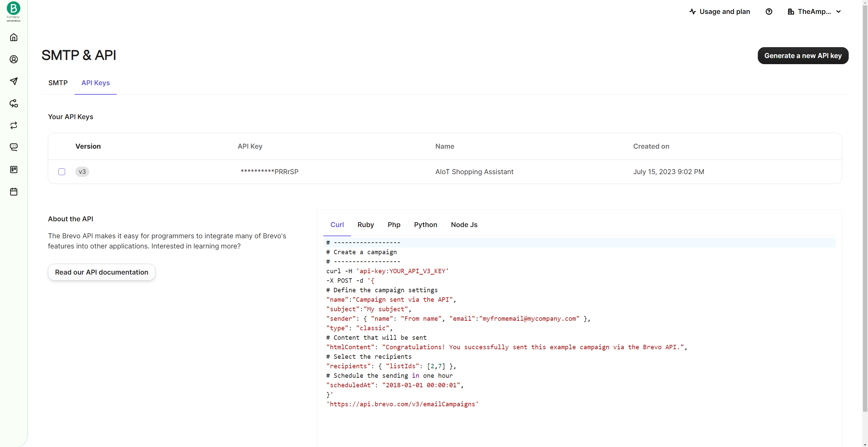The image size is (868, 447).
Task: Open the Home dashboard from the sidebar
Action: click(x=14, y=37)
